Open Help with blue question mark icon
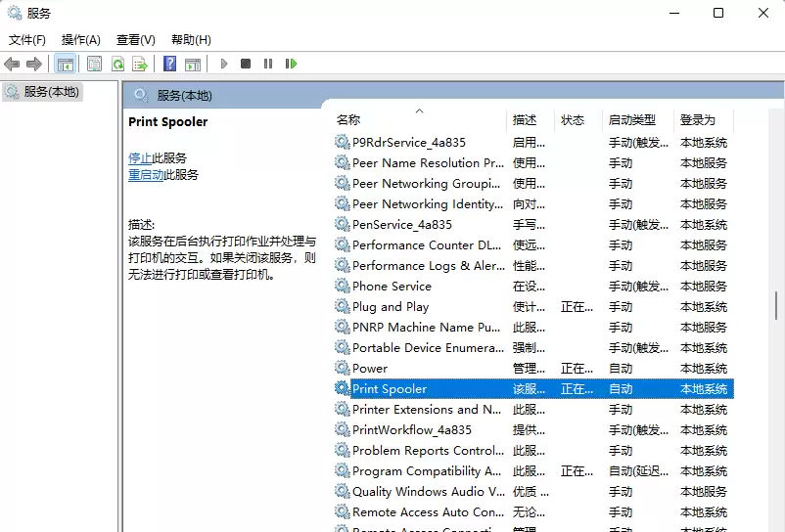 tap(170, 64)
